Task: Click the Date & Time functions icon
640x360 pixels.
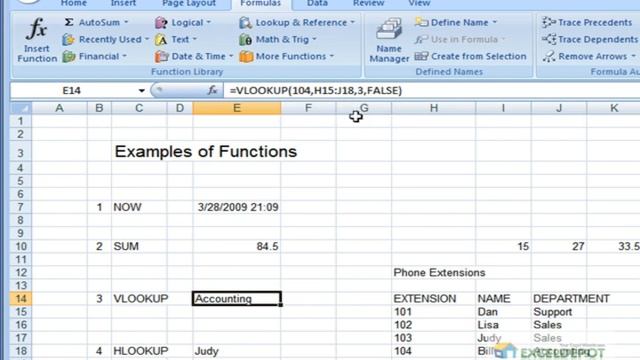Action: pos(162,56)
